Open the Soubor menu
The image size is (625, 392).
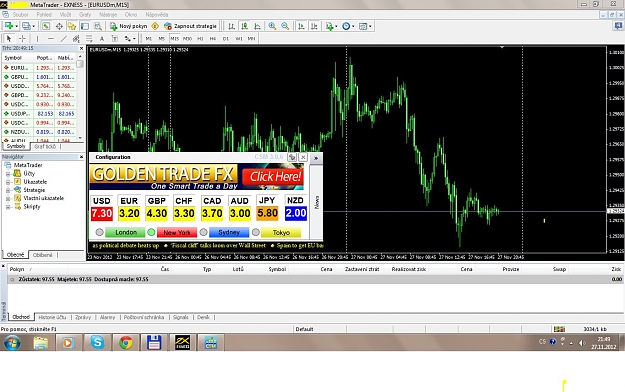pos(20,15)
